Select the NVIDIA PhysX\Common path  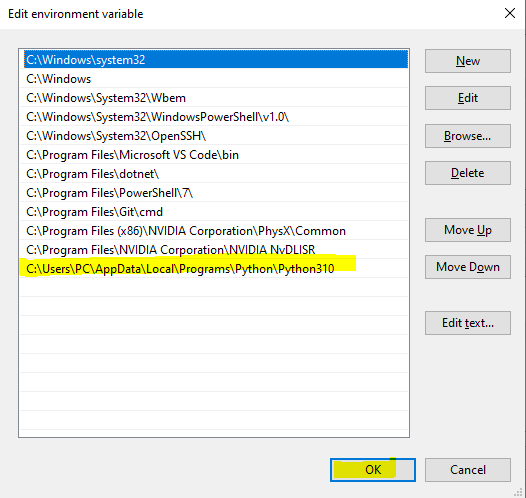coord(214,231)
